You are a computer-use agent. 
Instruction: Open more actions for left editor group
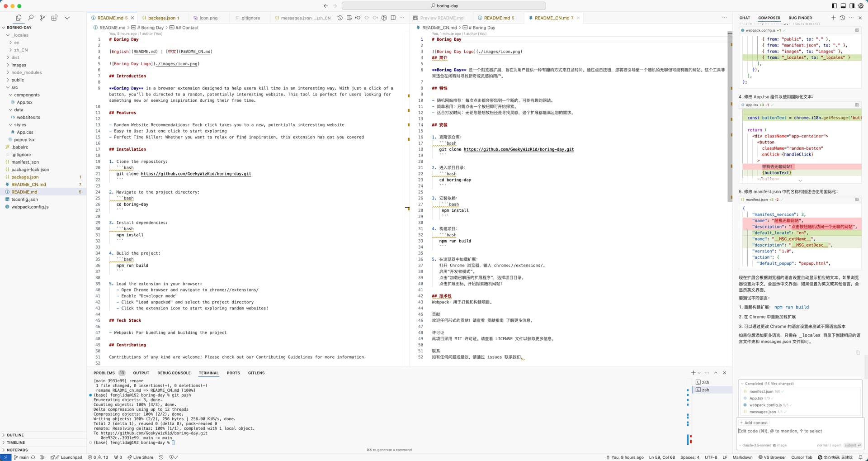pyautogui.click(x=402, y=18)
